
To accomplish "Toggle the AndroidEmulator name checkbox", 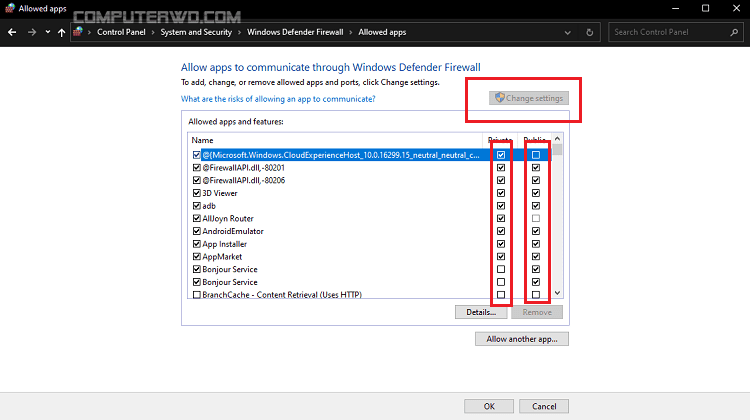I will [x=197, y=231].
